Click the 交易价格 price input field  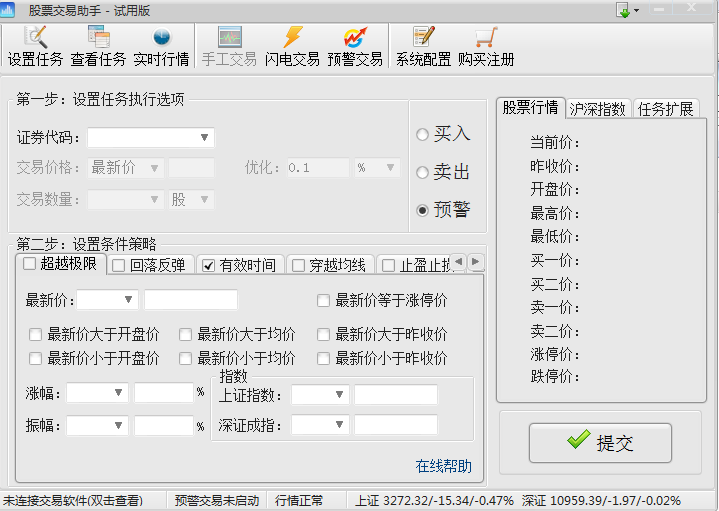[191, 168]
